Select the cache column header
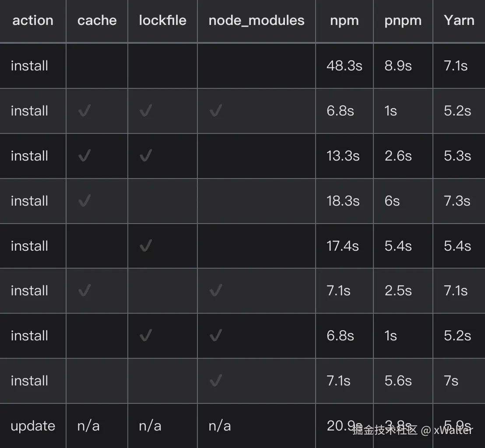 [97, 21]
